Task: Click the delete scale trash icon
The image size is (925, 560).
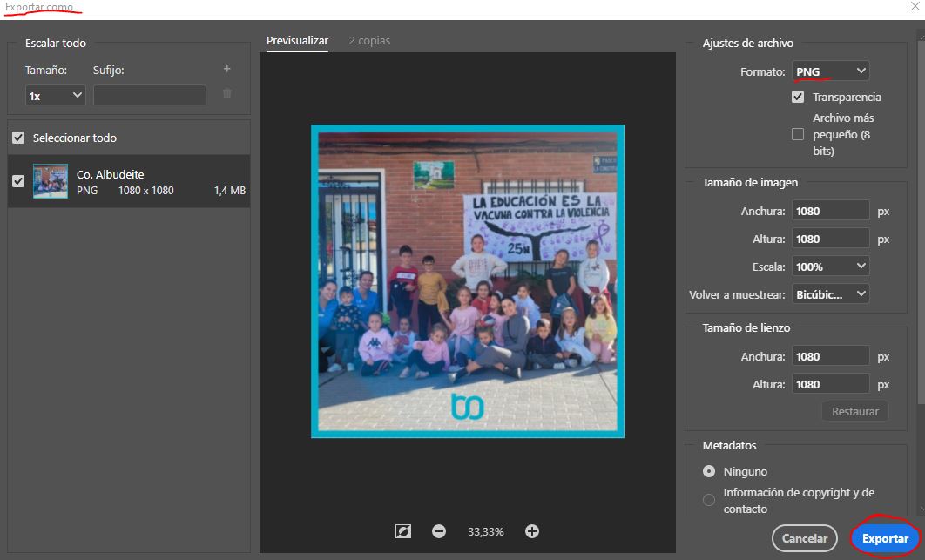Action: pos(226,93)
